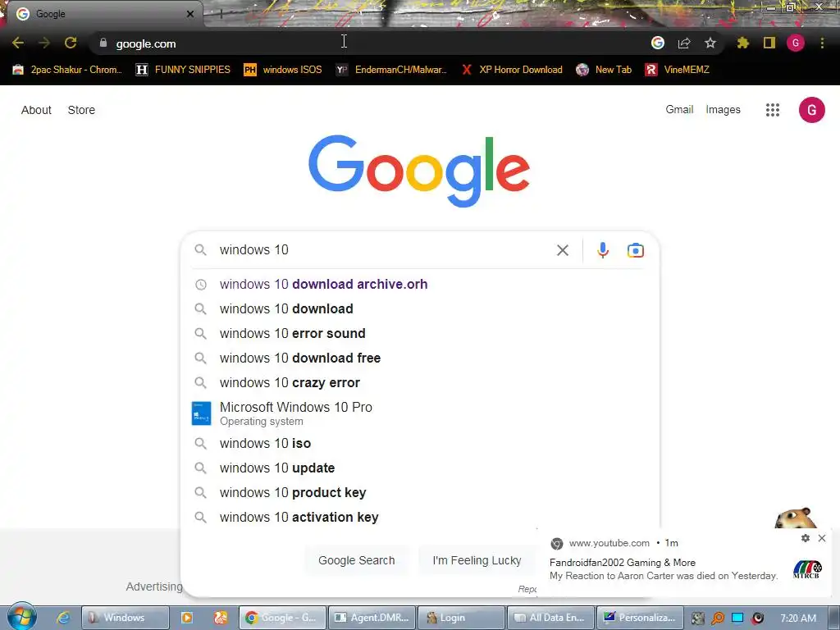Click the 7:20 AM clock

(798, 619)
